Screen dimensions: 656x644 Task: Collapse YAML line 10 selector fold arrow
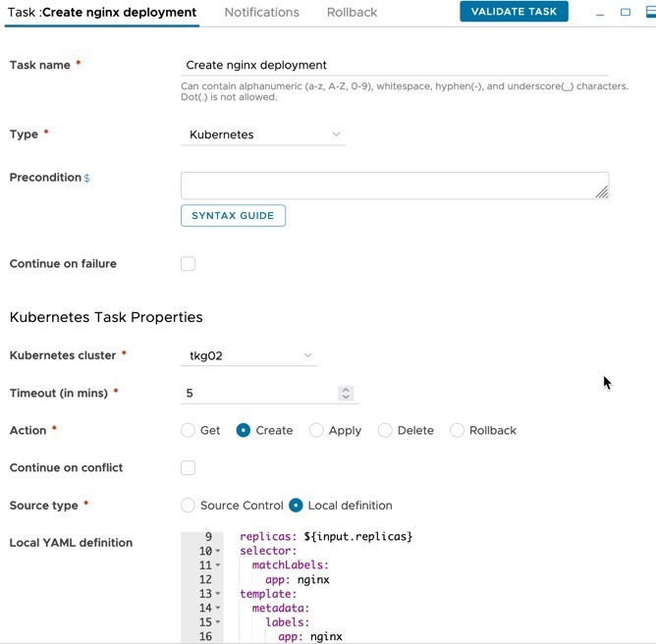coord(218,551)
